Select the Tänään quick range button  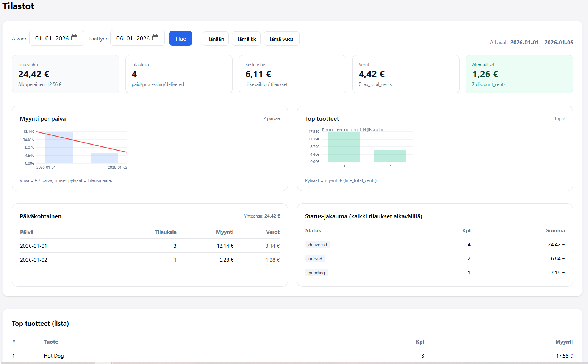pyautogui.click(x=216, y=39)
